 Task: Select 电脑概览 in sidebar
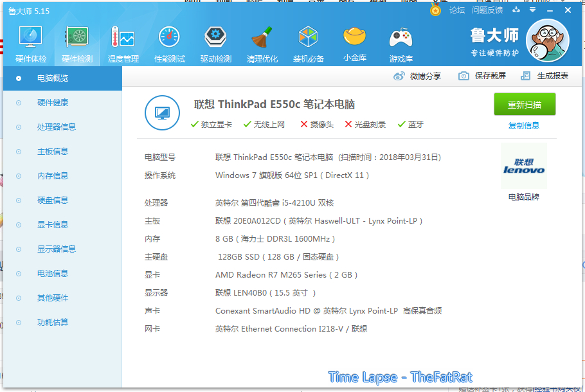click(x=63, y=78)
